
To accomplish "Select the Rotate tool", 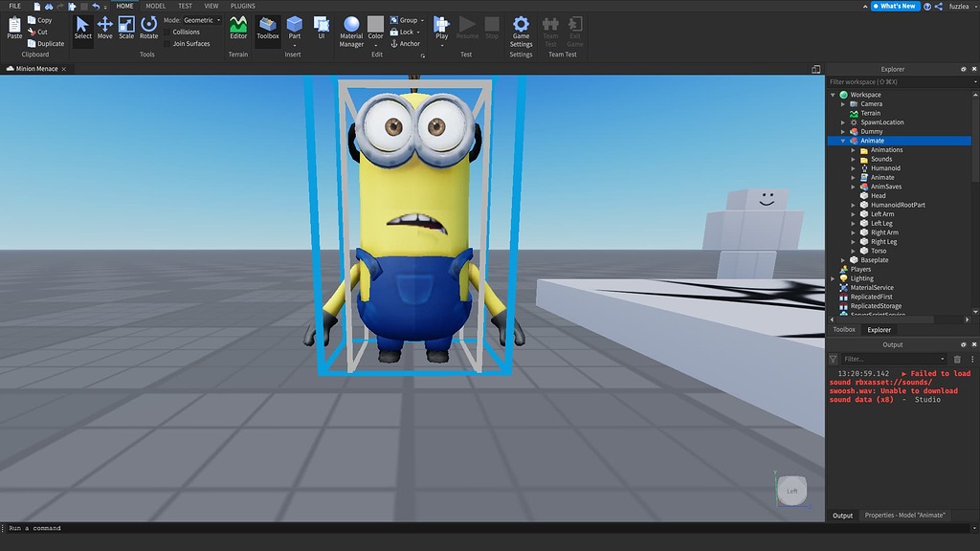I will tap(148, 27).
